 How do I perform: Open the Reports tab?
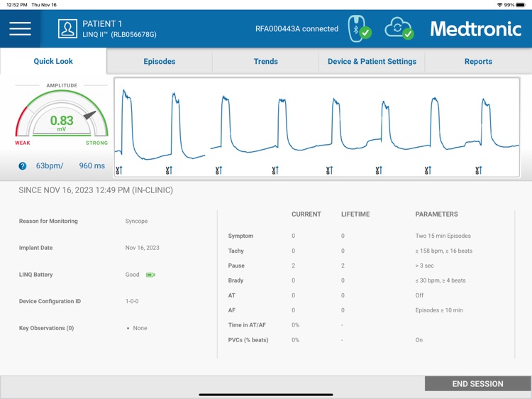(478, 62)
